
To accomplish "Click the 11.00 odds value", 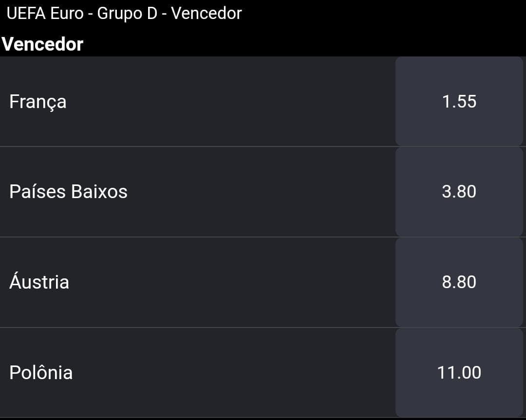I will (x=459, y=373).
